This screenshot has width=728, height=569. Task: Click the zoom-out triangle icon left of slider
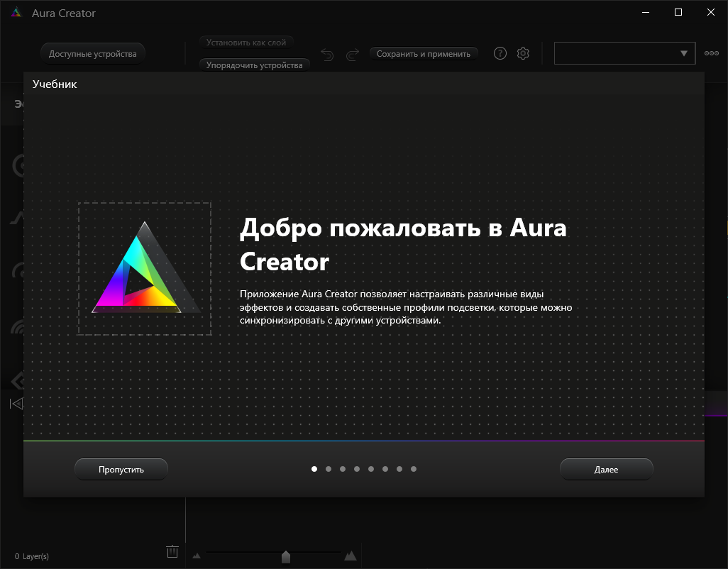pyautogui.click(x=197, y=556)
